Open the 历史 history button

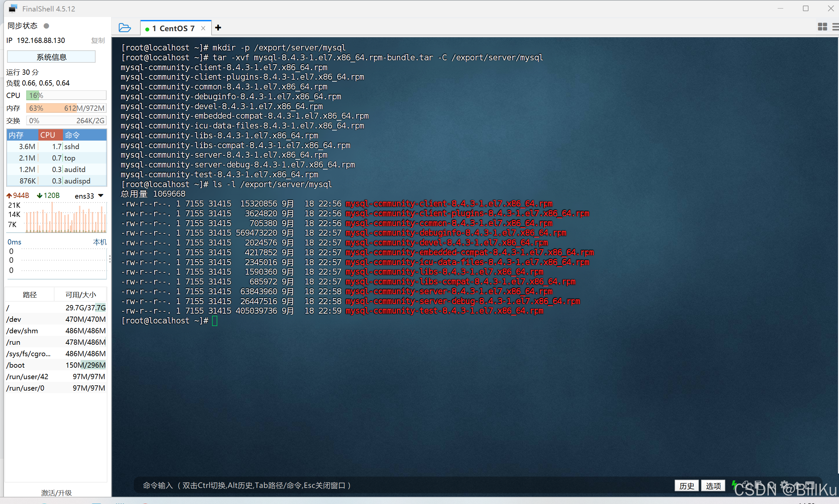click(686, 486)
